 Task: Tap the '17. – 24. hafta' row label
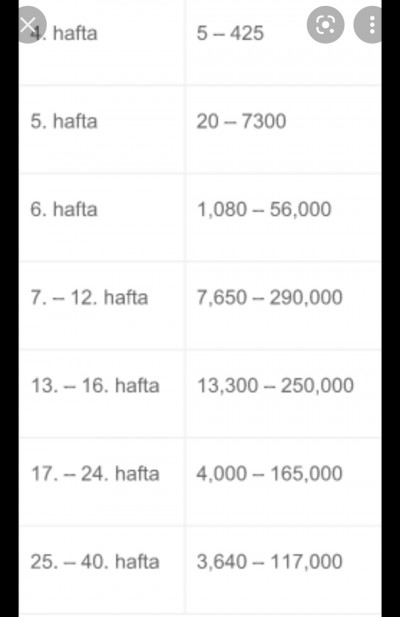coord(95,474)
